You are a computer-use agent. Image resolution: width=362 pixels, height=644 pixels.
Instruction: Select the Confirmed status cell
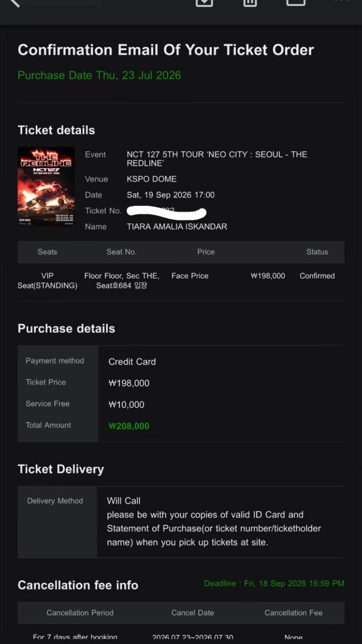pos(317,276)
